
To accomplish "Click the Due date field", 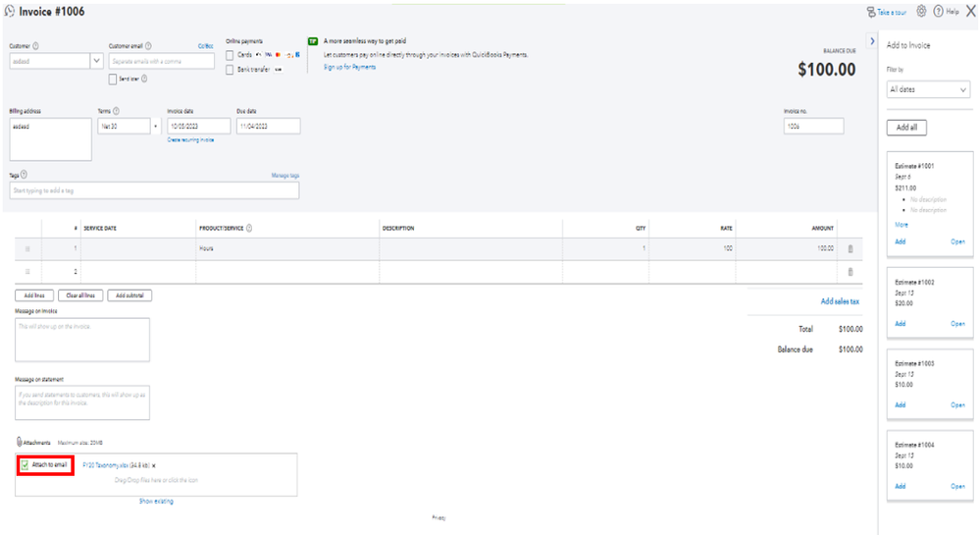I will click(x=268, y=127).
